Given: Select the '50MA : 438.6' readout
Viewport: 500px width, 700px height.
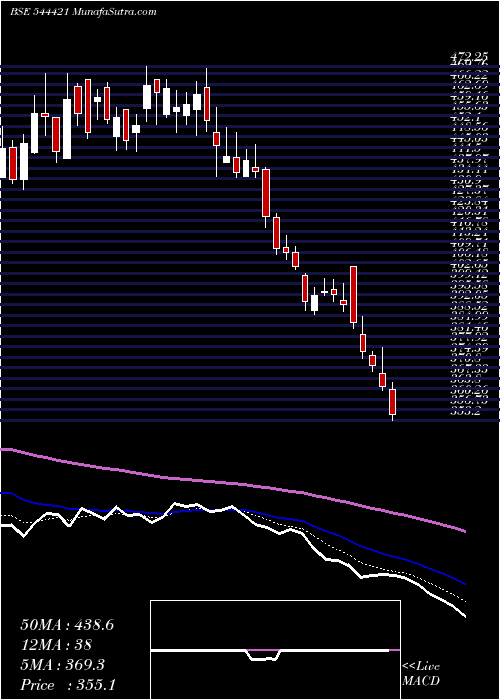Looking at the screenshot, I should click(x=67, y=625).
